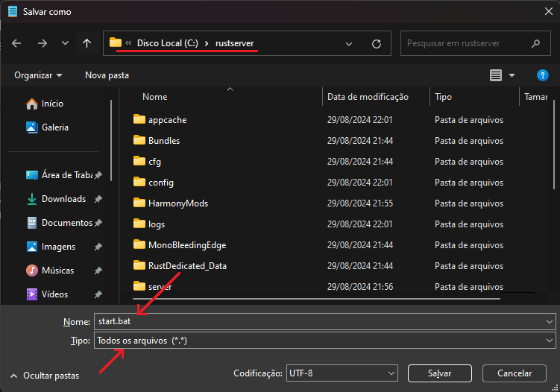Open Documentos in the sidebar
This screenshot has height=392, width=560.
(x=60, y=223)
